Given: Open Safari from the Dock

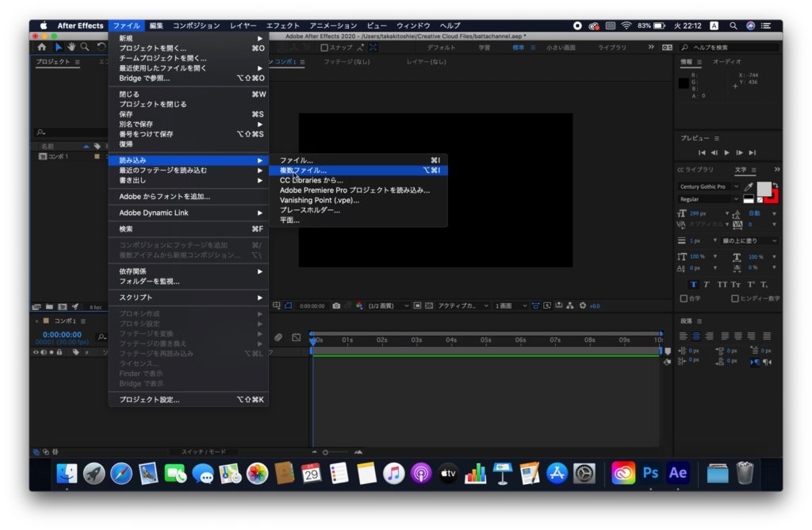Looking at the screenshot, I should click(121, 473).
